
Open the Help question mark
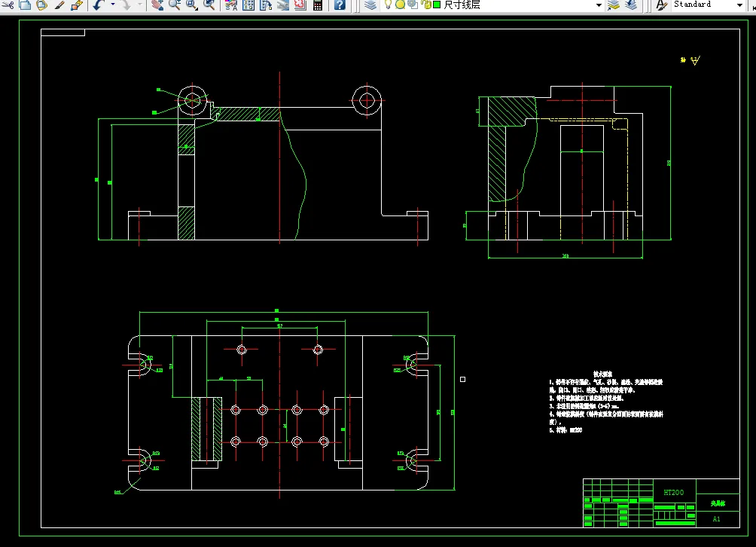click(x=340, y=5)
